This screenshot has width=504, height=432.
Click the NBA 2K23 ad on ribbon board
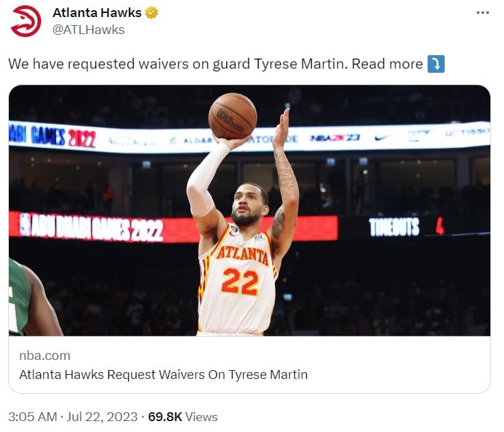pos(335,138)
